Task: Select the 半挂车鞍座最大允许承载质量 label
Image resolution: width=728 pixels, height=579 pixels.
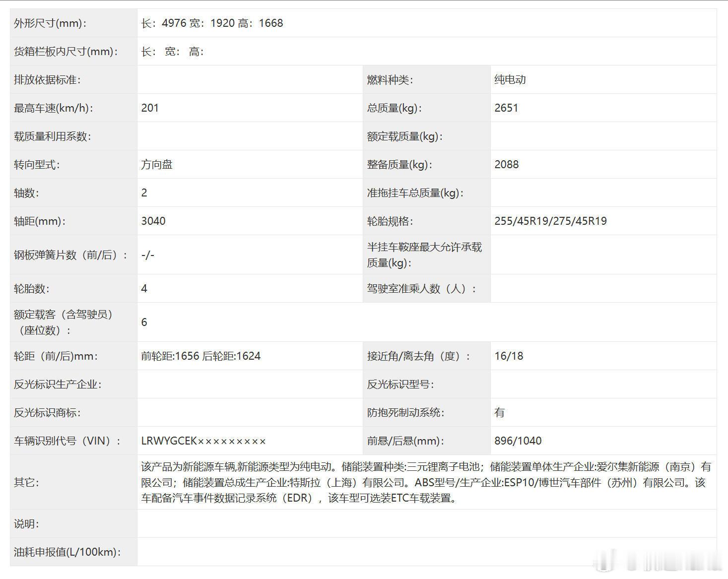Action: point(425,255)
